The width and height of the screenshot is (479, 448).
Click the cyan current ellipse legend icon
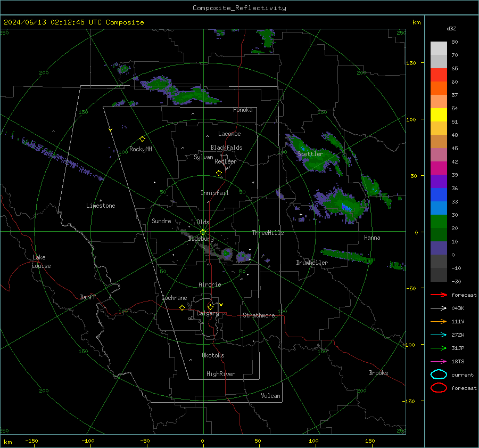(439, 374)
